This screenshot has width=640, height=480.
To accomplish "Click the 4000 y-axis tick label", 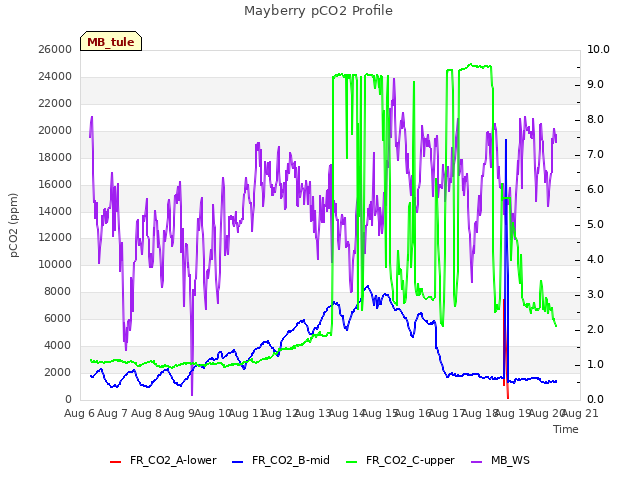I will click(58, 345).
